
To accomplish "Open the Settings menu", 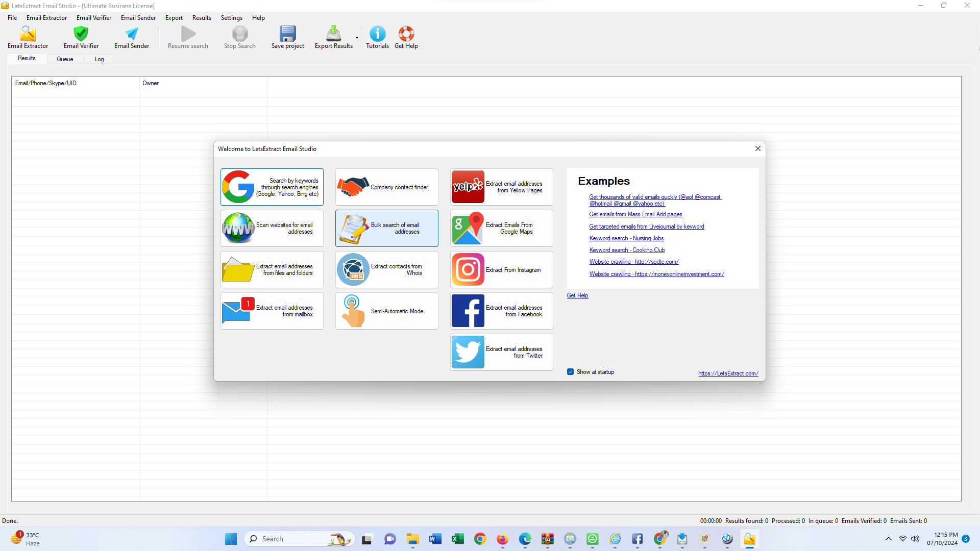I will tap(231, 18).
